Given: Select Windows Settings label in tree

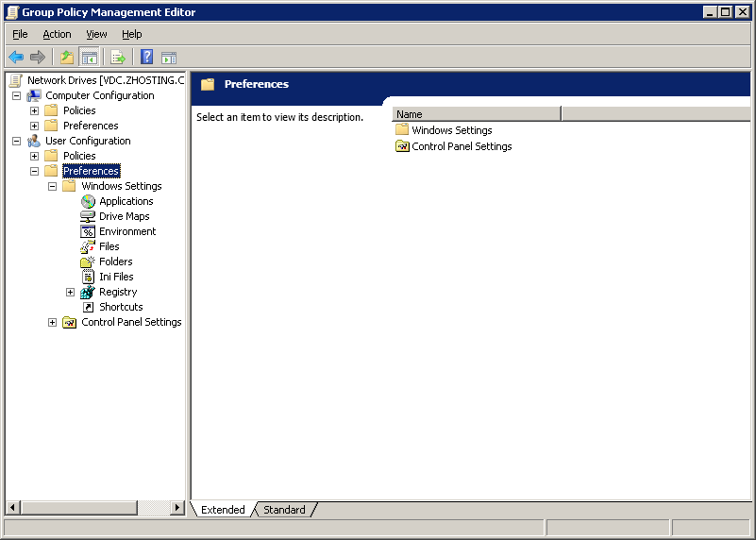Looking at the screenshot, I should 122,186.
